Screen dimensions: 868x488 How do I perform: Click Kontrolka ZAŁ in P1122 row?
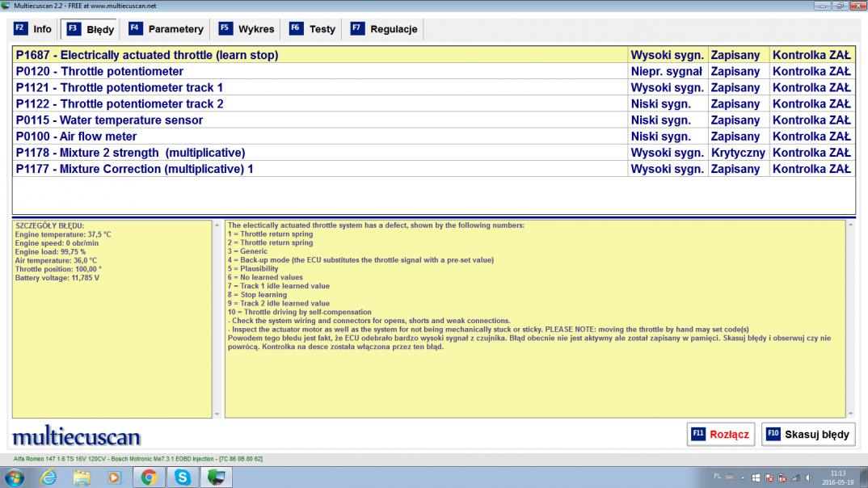click(x=811, y=104)
